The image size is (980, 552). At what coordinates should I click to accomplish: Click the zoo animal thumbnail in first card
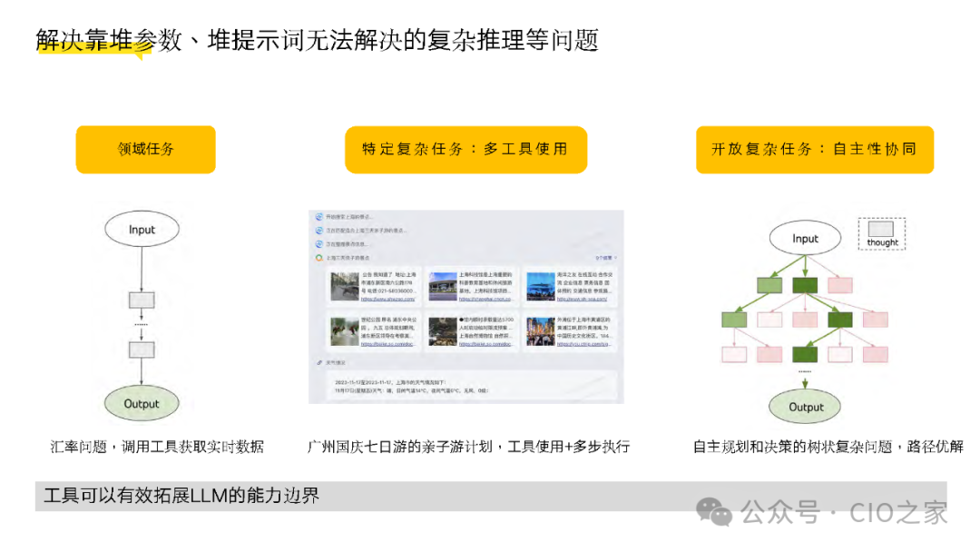(x=345, y=287)
